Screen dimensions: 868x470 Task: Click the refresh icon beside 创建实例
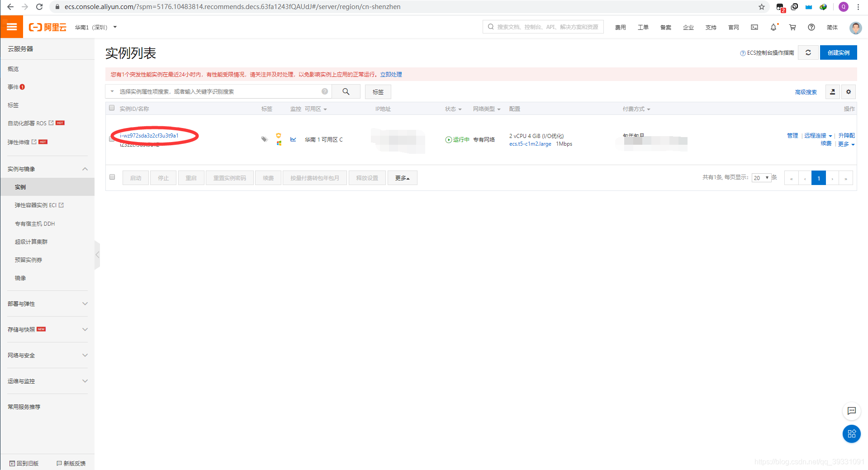tap(808, 52)
